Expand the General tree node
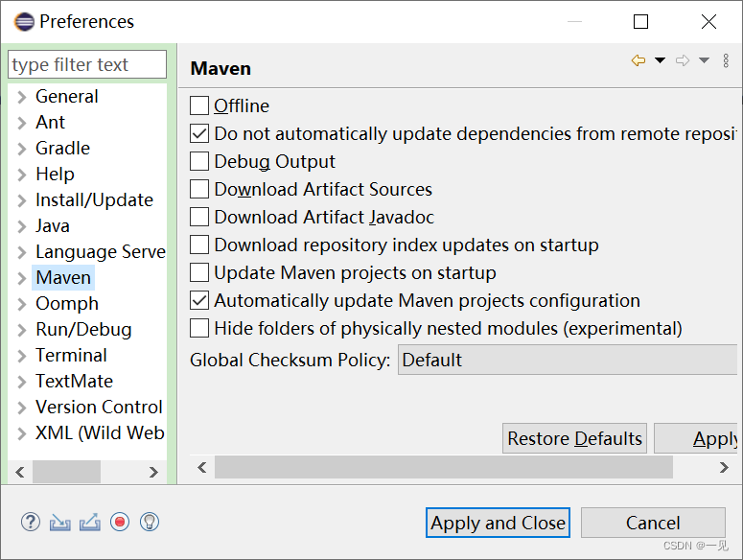The width and height of the screenshot is (743, 560). point(22,97)
